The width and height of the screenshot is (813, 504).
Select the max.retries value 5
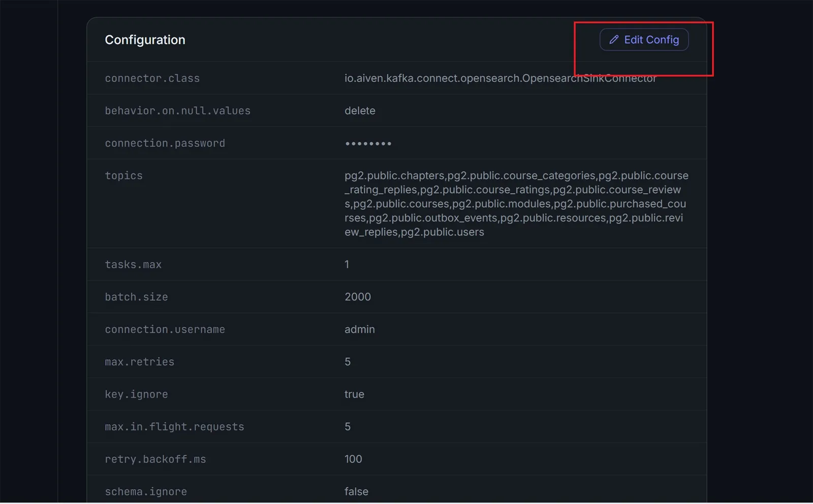click(348, 362)
